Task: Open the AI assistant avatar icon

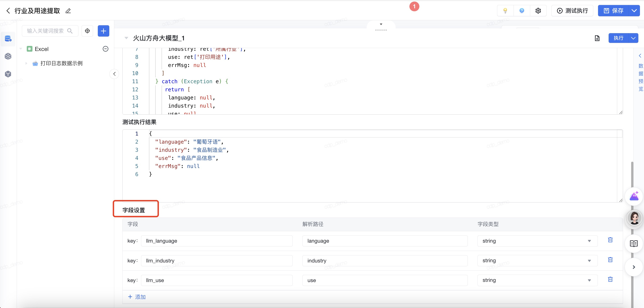Action: coord(635,217)
